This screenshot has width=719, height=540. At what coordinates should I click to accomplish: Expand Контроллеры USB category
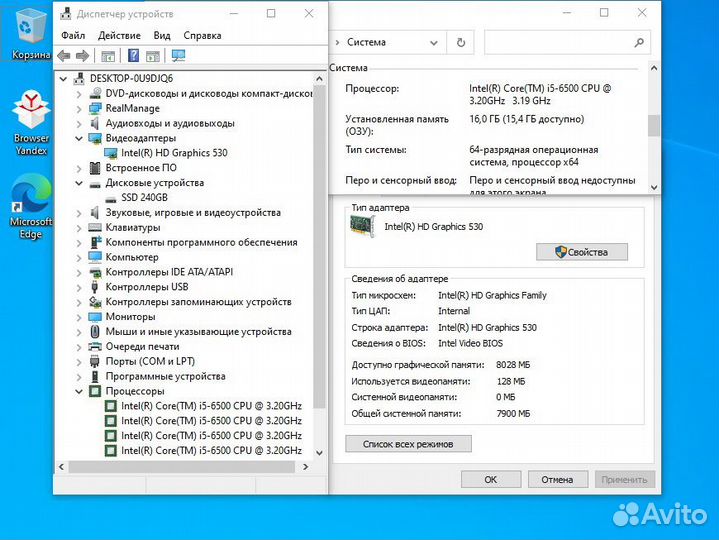click(x=79, y=287)
